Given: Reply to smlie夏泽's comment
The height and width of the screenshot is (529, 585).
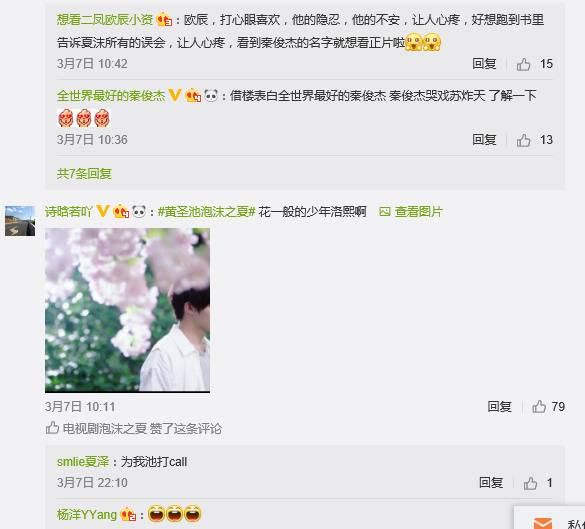Looking at the screenshot, I should tap(491, 483).
